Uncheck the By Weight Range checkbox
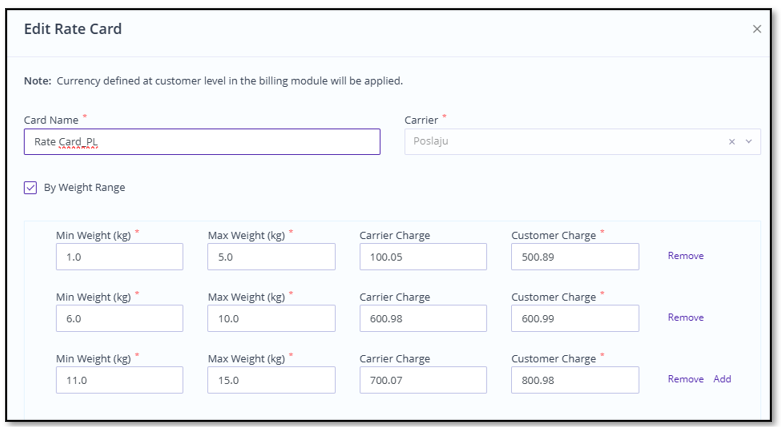 click(x=30, y=187)
